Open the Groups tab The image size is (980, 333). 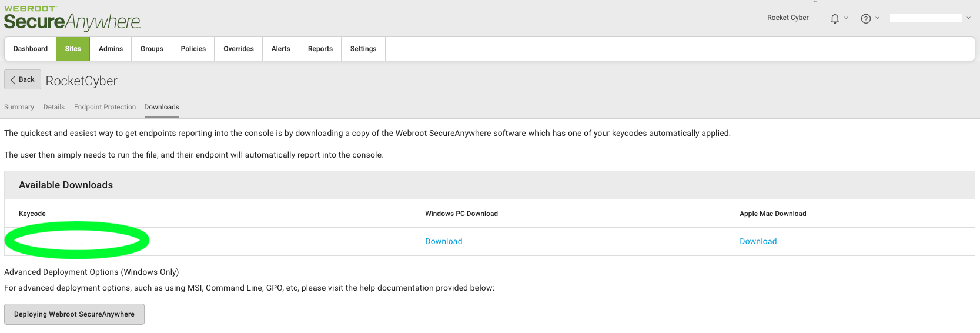coord(152,49)
